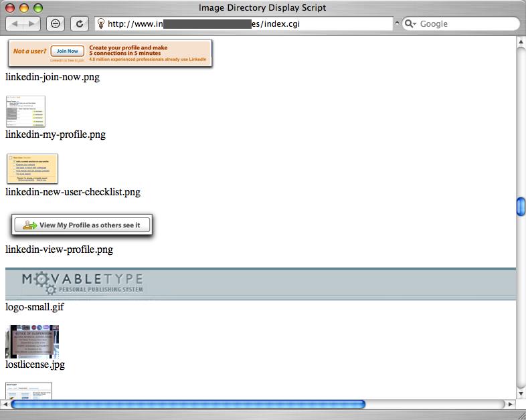Click the vertical scrollbar down arrow
Image resolution: width=526 pixels, height=420 pixels.
521,393
